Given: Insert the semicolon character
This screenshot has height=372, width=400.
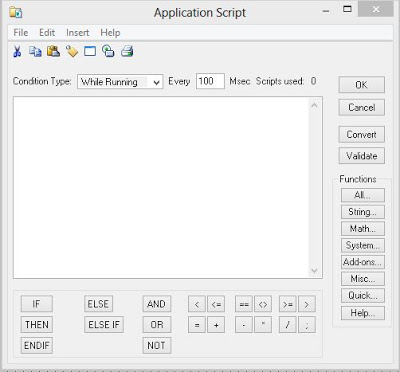Looking at the screenshot, I should click(307, 324).
